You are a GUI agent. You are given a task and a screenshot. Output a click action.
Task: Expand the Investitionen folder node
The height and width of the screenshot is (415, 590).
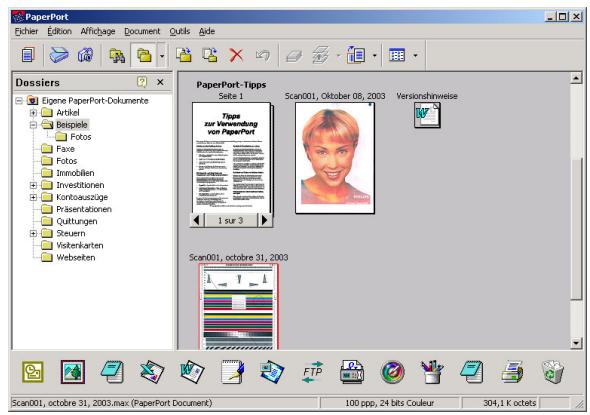(x=33, y=185)
